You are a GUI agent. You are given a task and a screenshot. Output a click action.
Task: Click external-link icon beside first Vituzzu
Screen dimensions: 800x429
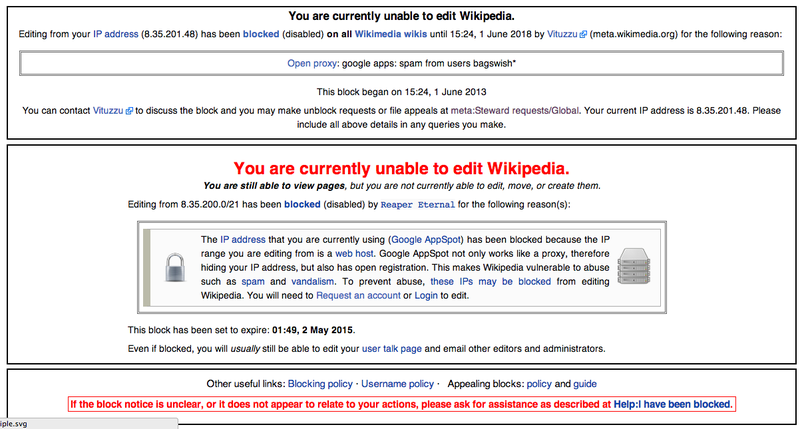(583, 35)
